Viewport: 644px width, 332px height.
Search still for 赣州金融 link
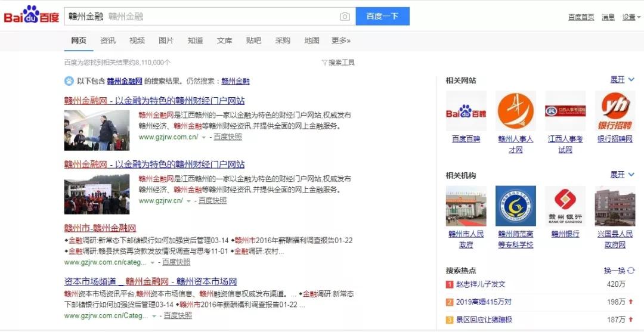pos(236,81)
